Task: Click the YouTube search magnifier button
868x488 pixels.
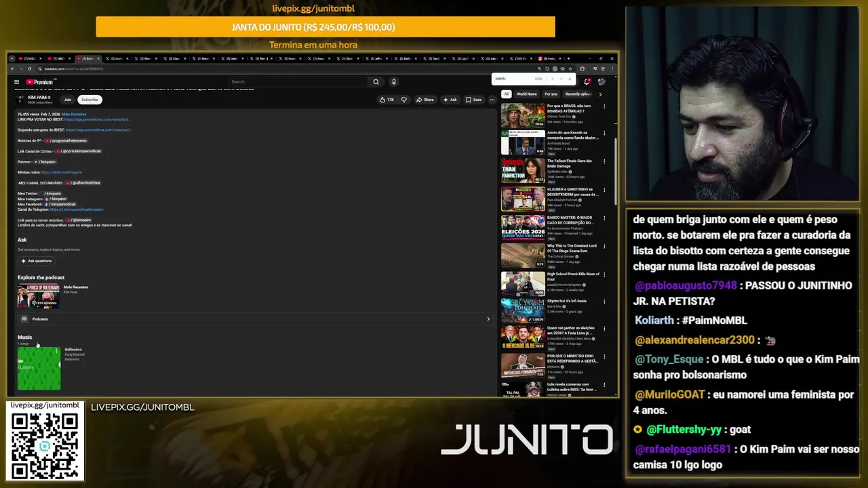Action: 376,82
